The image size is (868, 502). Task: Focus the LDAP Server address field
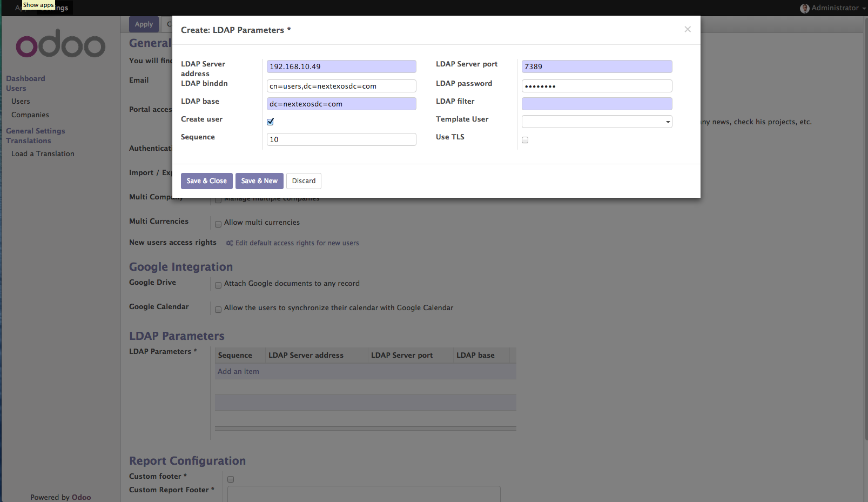341,66
